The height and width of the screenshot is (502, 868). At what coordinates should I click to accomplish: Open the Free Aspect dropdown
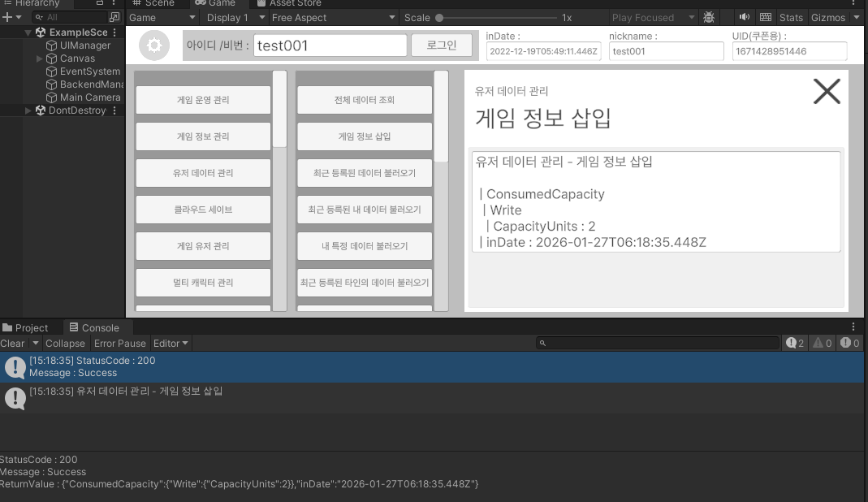pos(333,17)
